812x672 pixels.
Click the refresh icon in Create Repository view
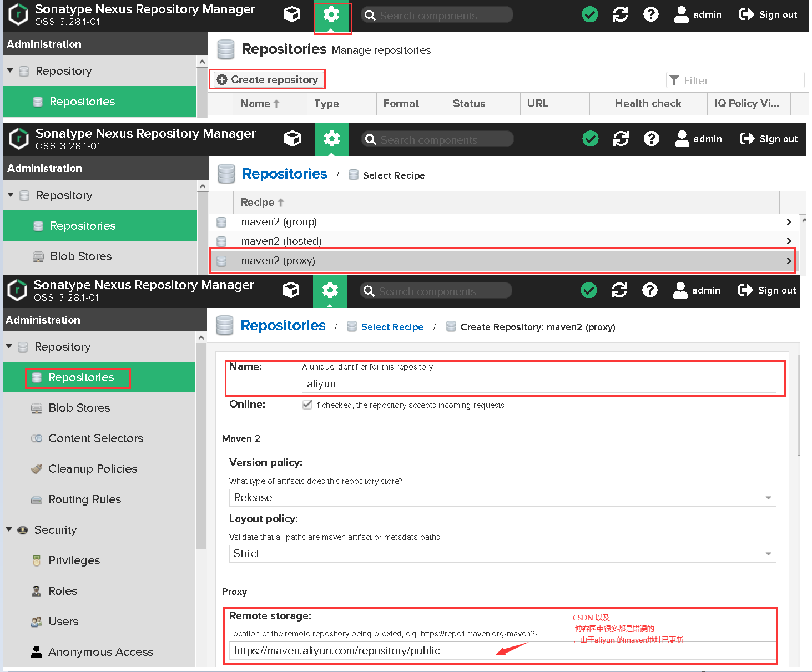tap(619, 290)
